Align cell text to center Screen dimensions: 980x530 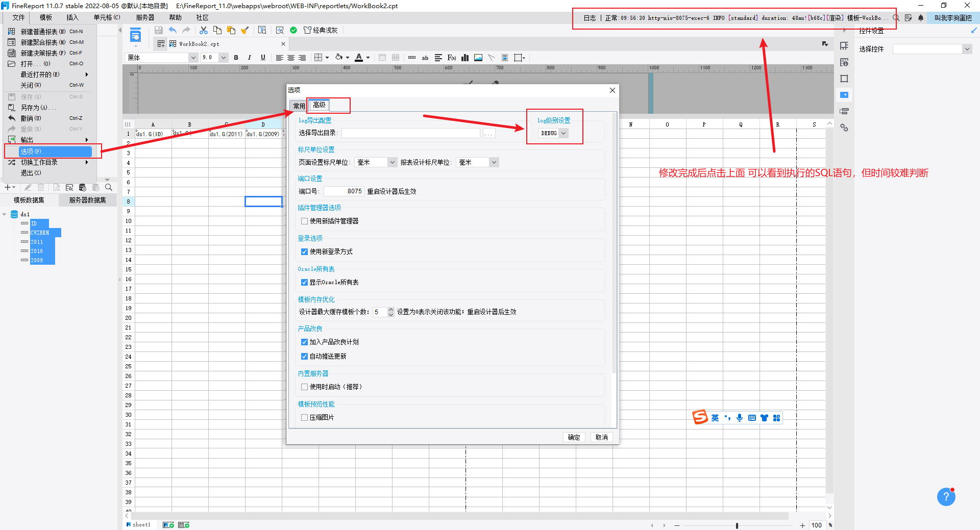291,58
